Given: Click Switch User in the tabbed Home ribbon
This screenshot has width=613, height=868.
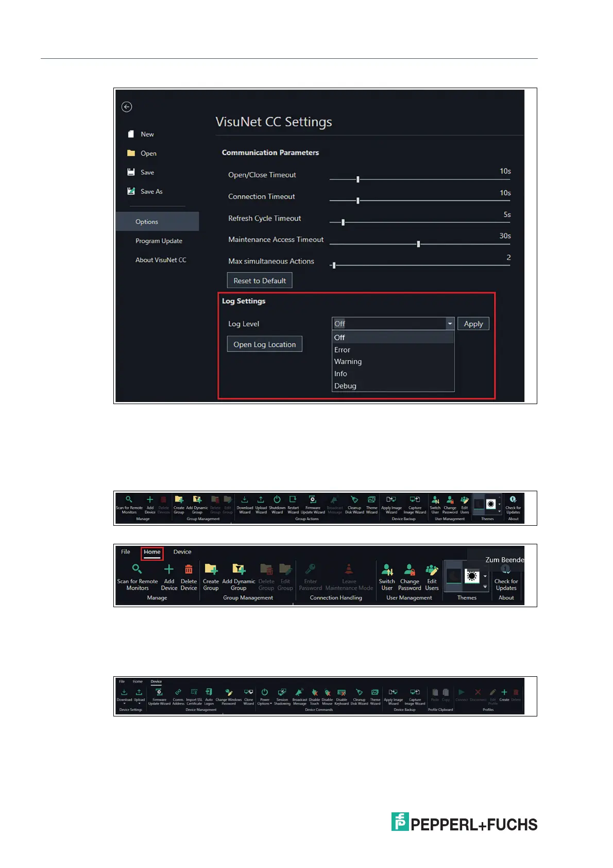Looking at the screenshot, I should pos(387,577).
